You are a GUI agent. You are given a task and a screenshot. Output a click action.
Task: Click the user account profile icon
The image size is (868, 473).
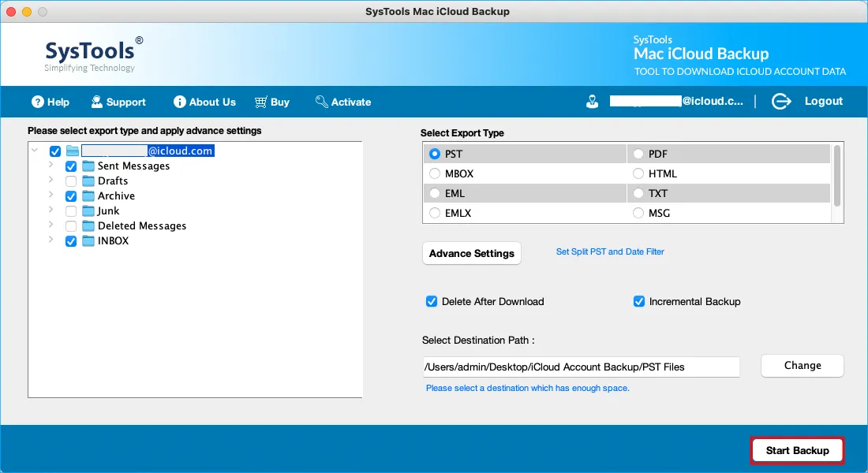(x=593, y=102)
